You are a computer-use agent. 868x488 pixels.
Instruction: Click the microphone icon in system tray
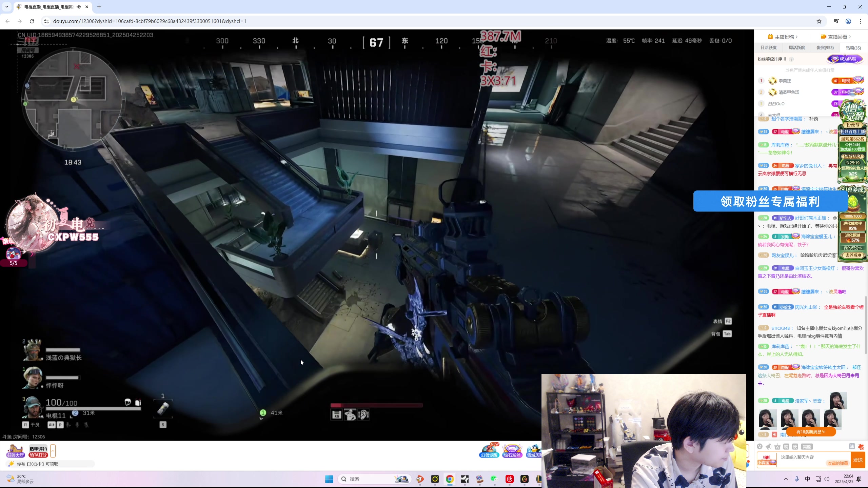pos(797,479)
